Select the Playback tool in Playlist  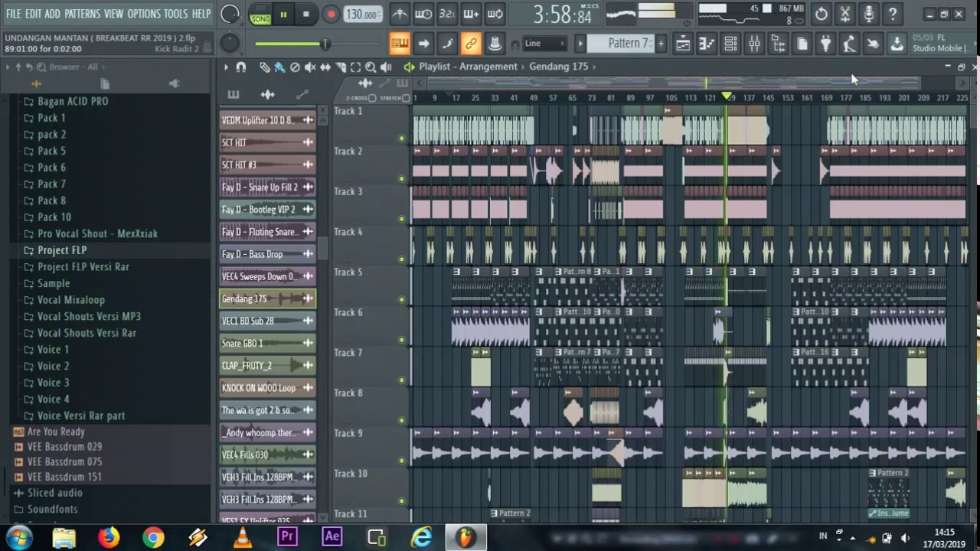click(386, 67)
